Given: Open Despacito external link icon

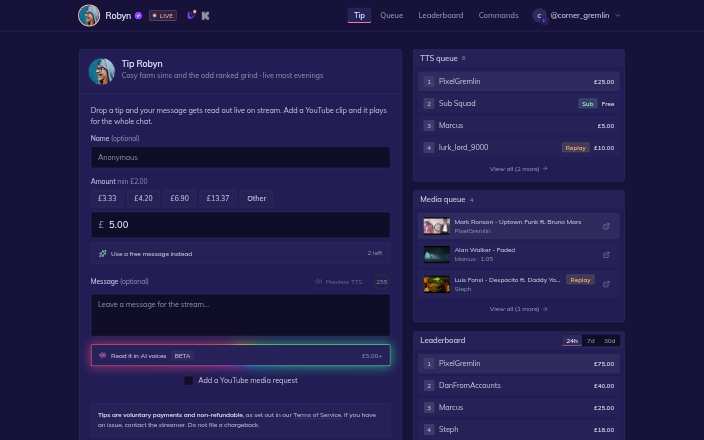Looking at the screenshot, I should tap(606, 284).
